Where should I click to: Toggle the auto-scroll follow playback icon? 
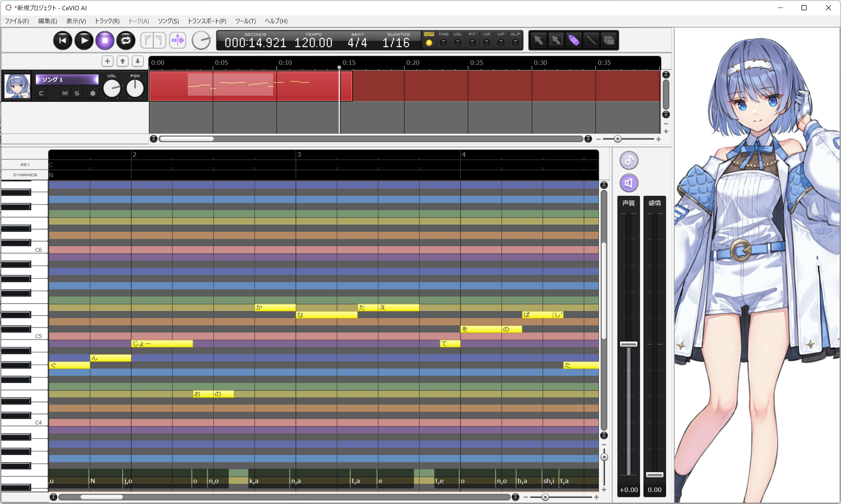coord(178,40)
